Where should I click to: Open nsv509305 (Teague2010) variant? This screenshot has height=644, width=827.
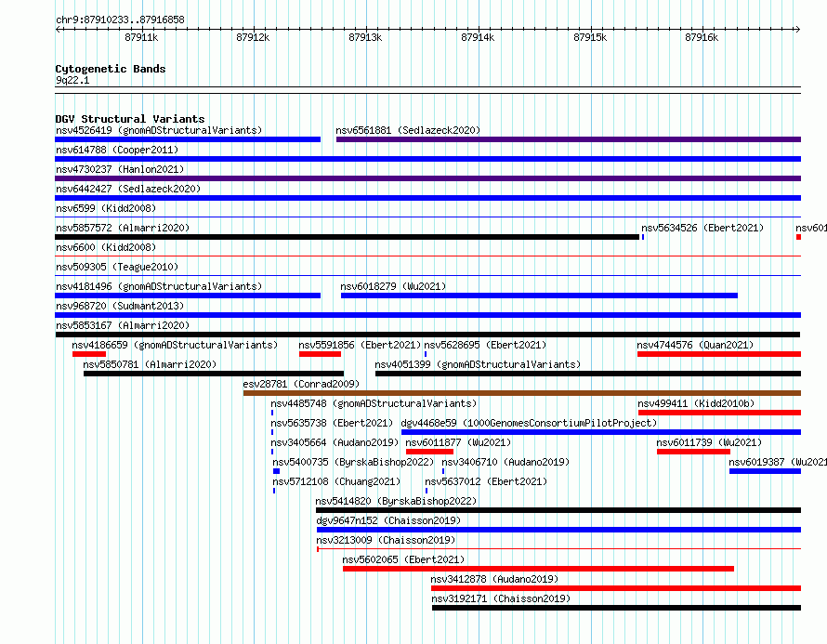click(x=117, y=267)
